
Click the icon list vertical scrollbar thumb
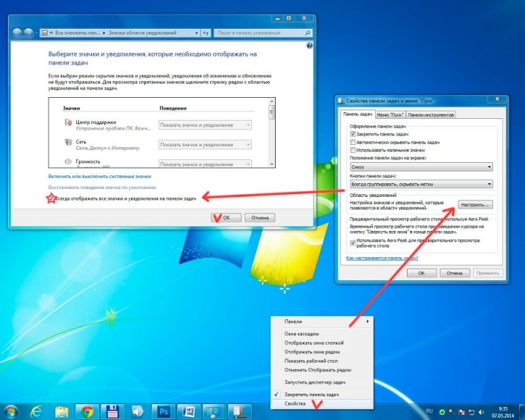(272, 112)
